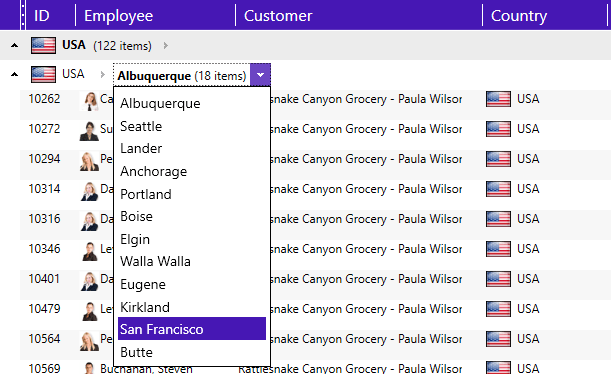Select order ID 10569 cell
This screenshot has width=611, height=374.
click(44, 368)
